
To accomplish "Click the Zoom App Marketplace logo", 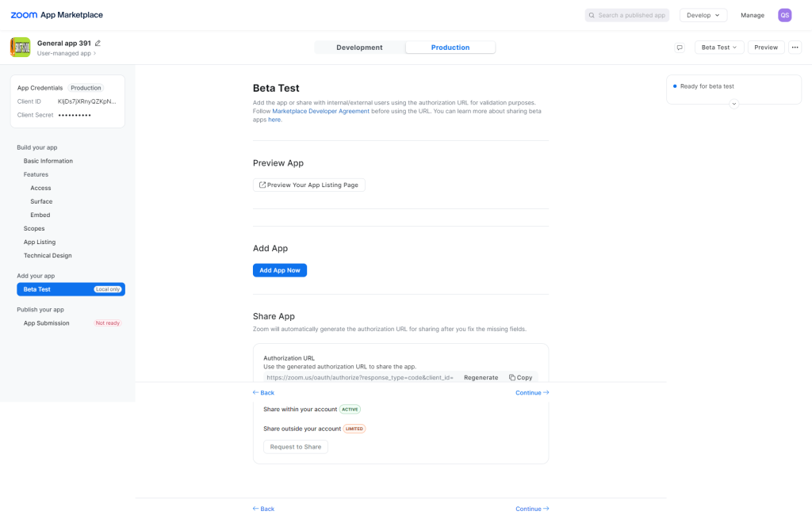I will tap(57, 15).
